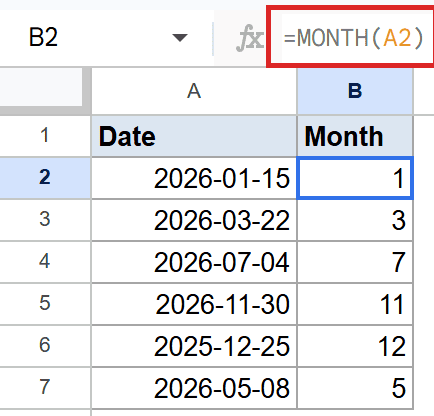
Task: Click the Date header cell
Action: click(x=194, y=136)
